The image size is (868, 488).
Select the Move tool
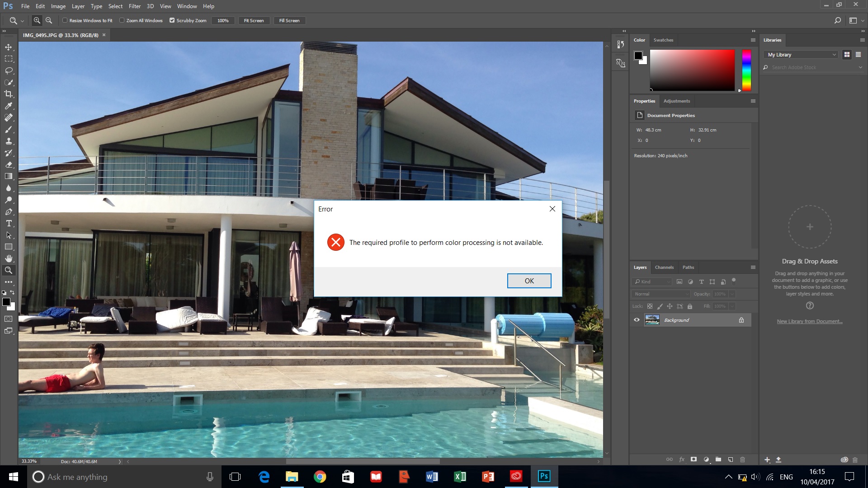[x=8, y=47]
